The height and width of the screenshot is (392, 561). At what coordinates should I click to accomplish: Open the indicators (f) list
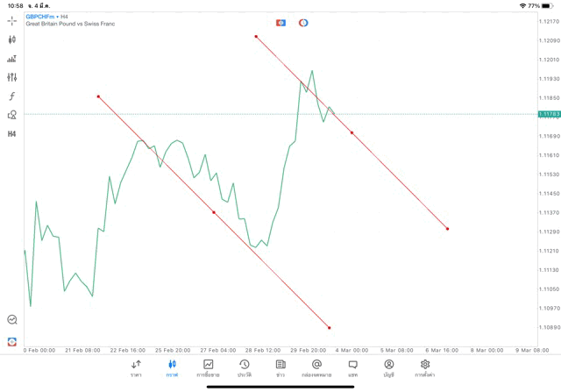click(12, 96)
